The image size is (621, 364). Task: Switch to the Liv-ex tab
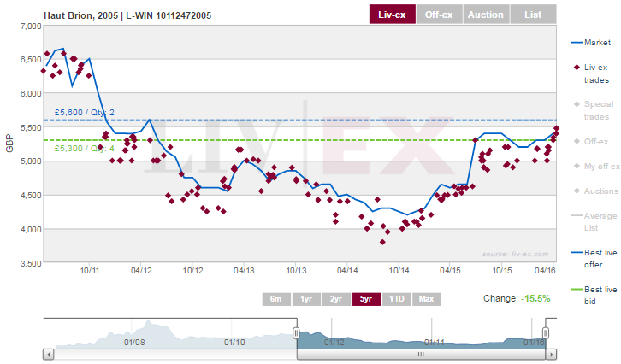392,15
